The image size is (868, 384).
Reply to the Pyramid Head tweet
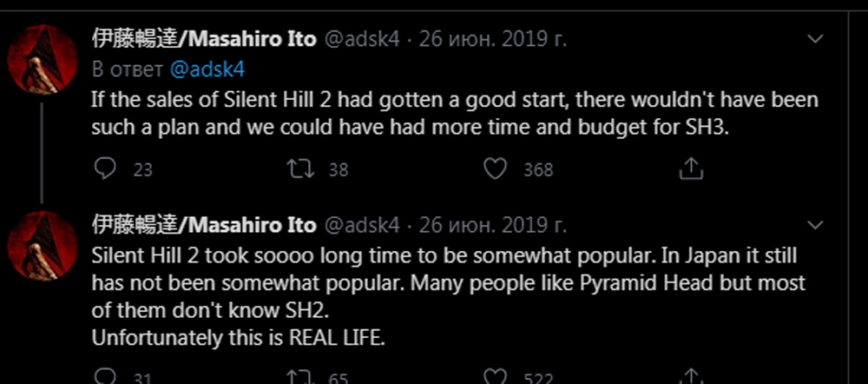pyautogui.click(x=105, y=377)
